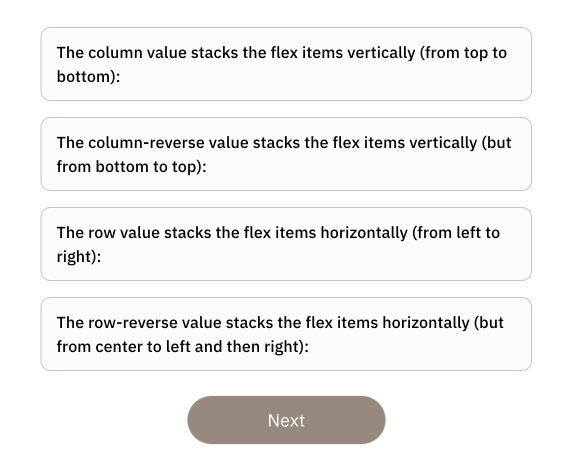
Task: Choose the column-reverse value answer option
Action: click(x=286, y=154)
